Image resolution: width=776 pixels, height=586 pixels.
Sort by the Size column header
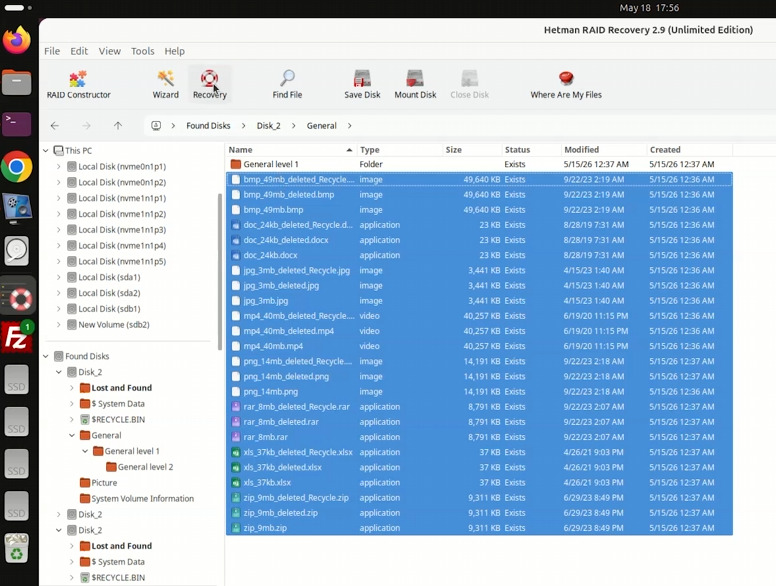(x=472, y=149)
